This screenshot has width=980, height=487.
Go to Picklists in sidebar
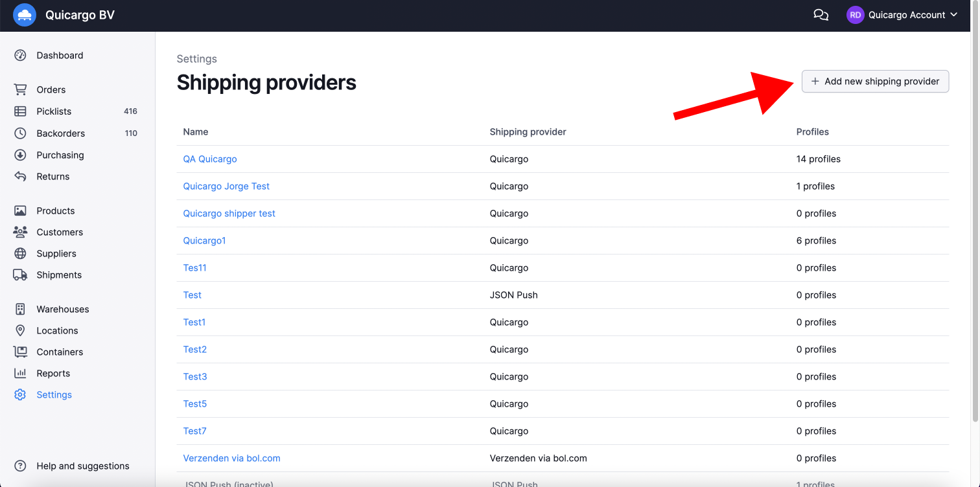(54, 111)
